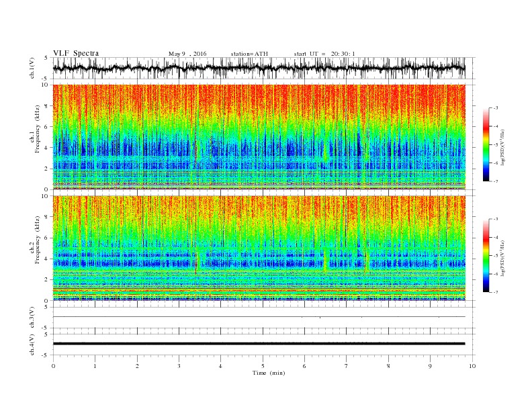The height and width of the screenshot is (411, 532).
Task: Click the "ch.3(V)" y-axis label
Action: tap(32, 319)
